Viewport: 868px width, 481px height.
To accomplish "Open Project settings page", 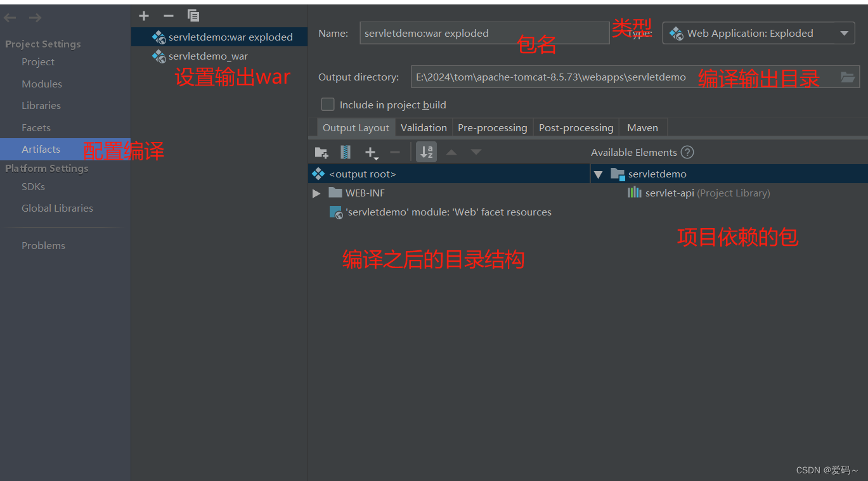I will pyautogui.click(x=38, y=61).
